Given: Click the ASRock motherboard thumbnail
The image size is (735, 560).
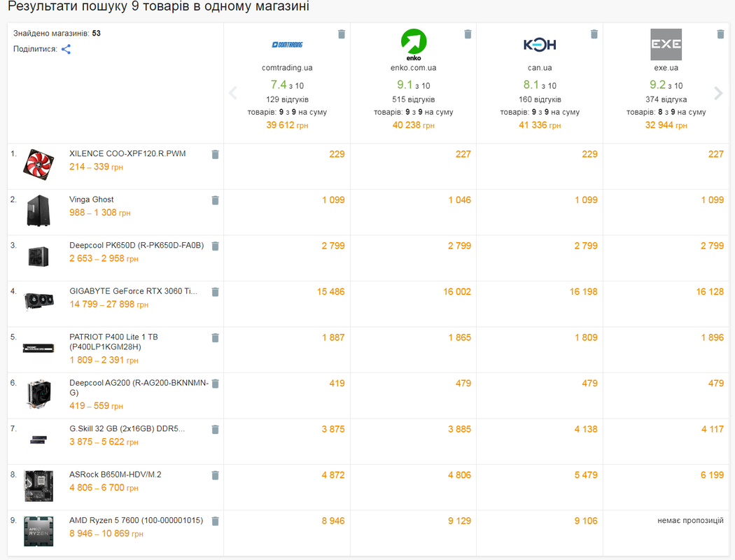Looking at the screenshot, I should [x=38, y=486].
